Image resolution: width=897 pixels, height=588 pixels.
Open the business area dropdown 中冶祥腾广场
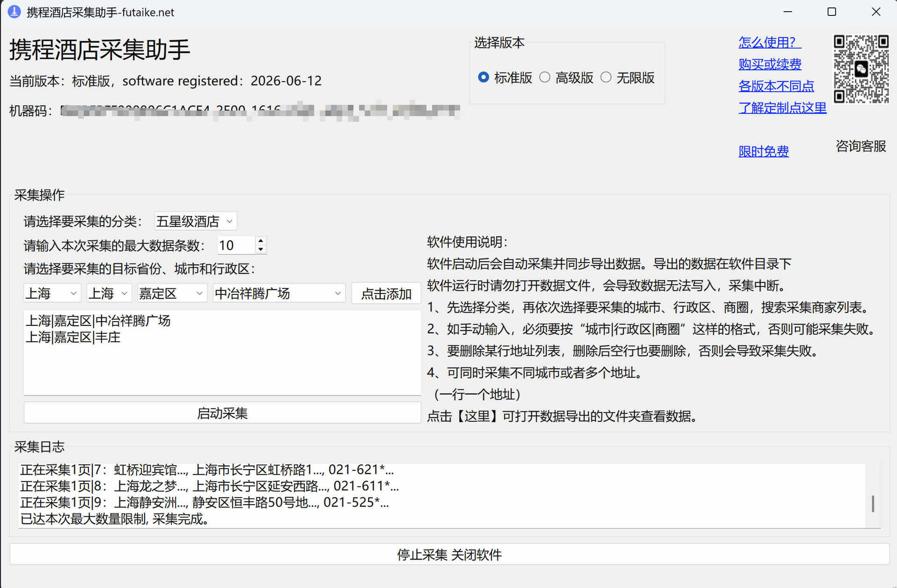(x=279, y=294)
